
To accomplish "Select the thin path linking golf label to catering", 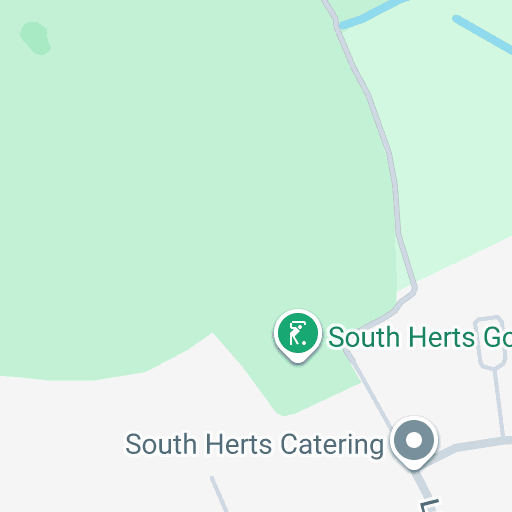I will tap(368, 388).
